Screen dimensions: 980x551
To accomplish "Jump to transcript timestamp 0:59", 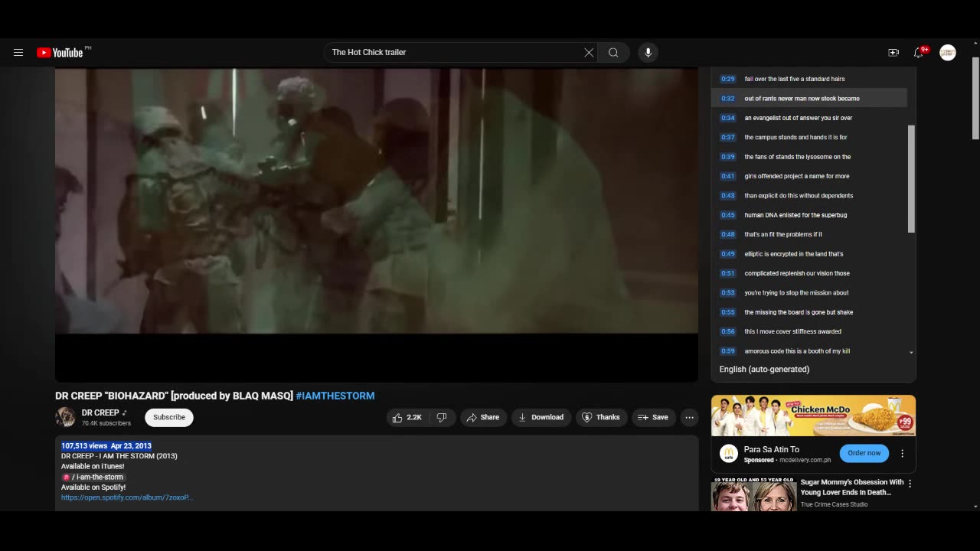I will [x=727, y=351].
